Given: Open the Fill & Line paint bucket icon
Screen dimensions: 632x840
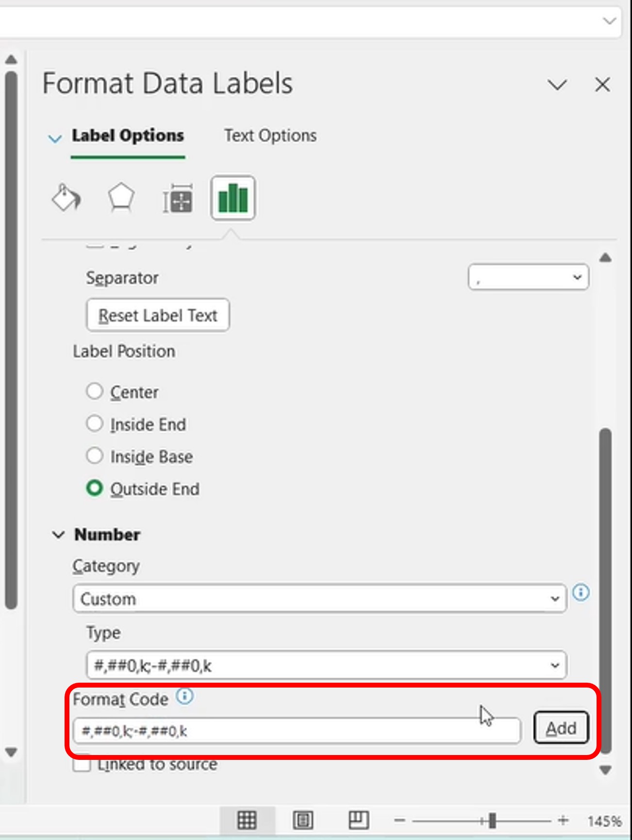Looking at the screenshot, I should [66, 198].
